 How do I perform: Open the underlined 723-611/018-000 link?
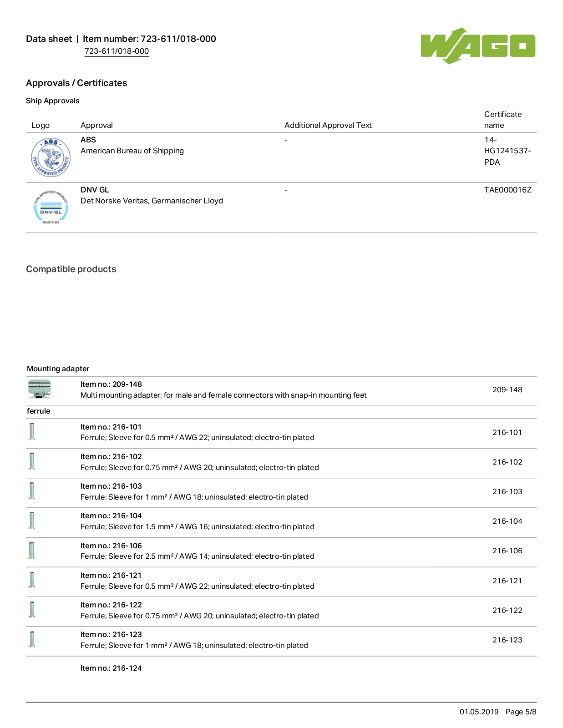coord(117,51)
